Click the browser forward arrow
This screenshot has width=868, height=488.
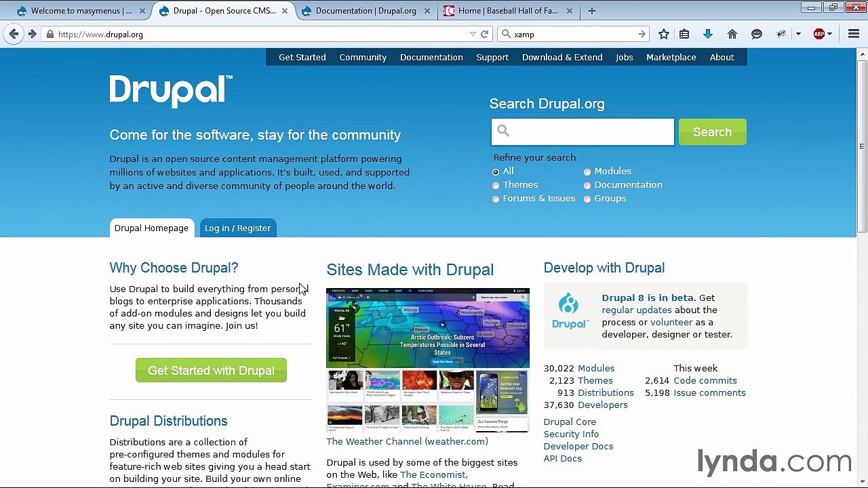click(x=32, y=34)
